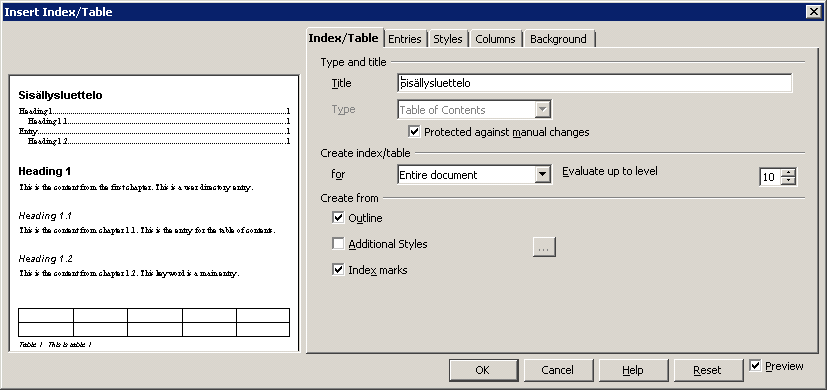This screenshot has width=827, height=390.
Task: Click the Heading 1.1 text in the preview
Action: (45, 215)
